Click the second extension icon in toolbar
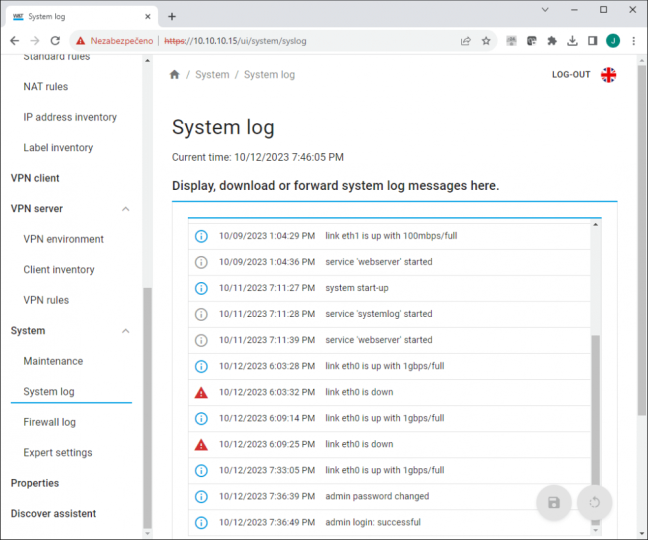648x540 pixels. (531, 40)
